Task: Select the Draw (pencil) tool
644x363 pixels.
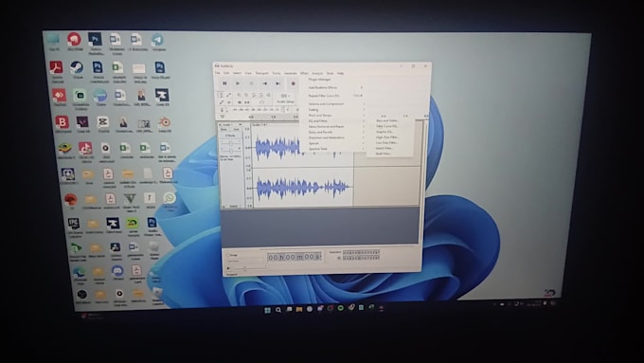Action: coord(221,102)
